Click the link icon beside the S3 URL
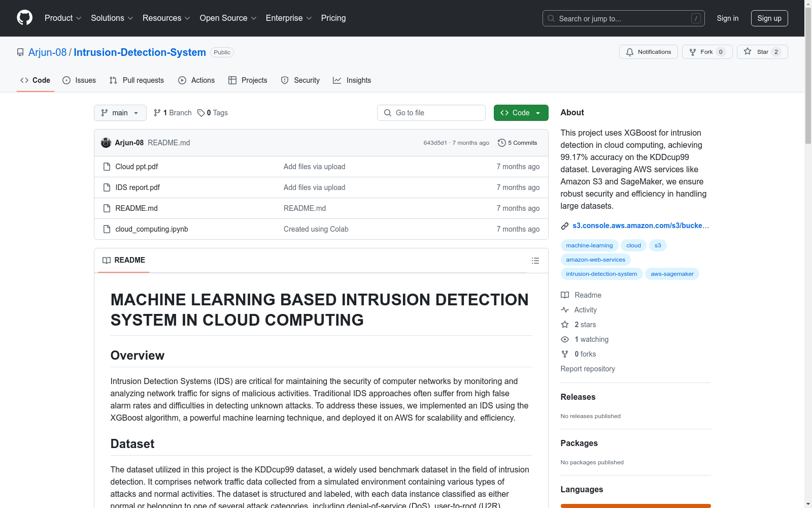 (565, 226)
